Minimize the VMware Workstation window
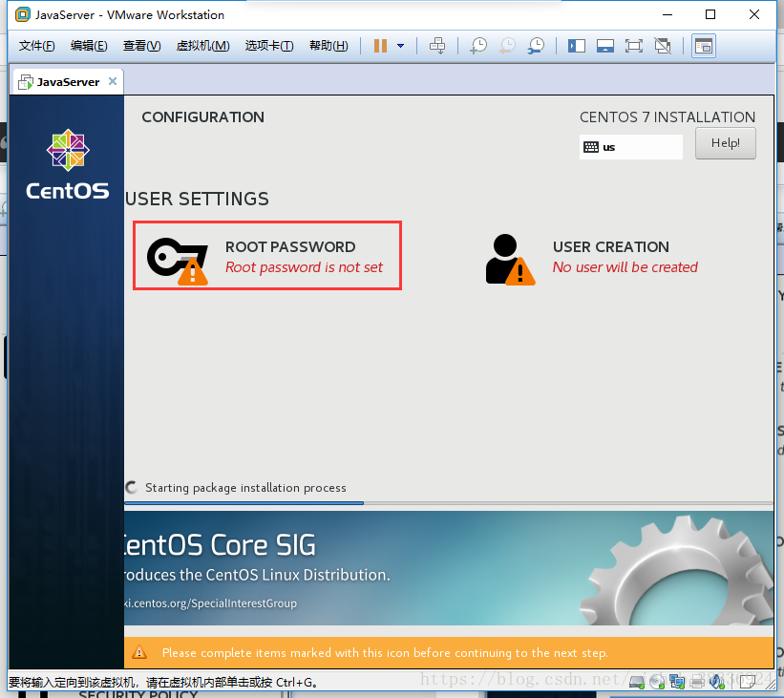784x698 pixels. pyautogui.click(x=667, y=14)
